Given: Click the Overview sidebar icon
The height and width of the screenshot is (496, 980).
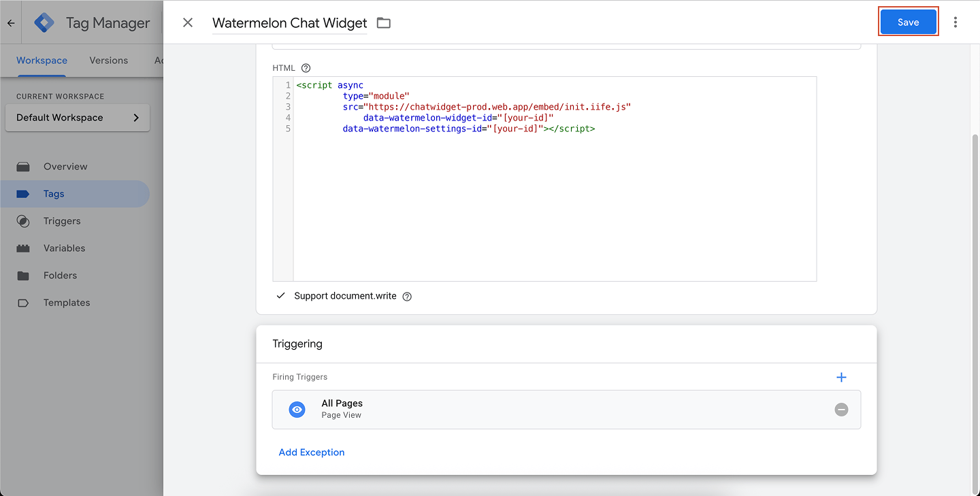Looking at the screenshot, I should pos(23,167).
